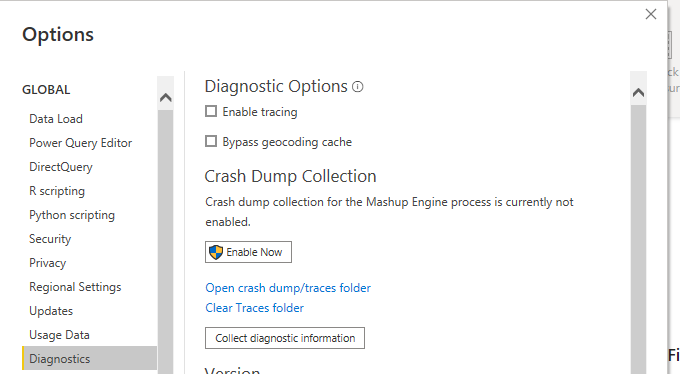The height and width of the screenshot is (374, 680).
Task: Click Clear Traces folder link
Action: click(254, 308)
